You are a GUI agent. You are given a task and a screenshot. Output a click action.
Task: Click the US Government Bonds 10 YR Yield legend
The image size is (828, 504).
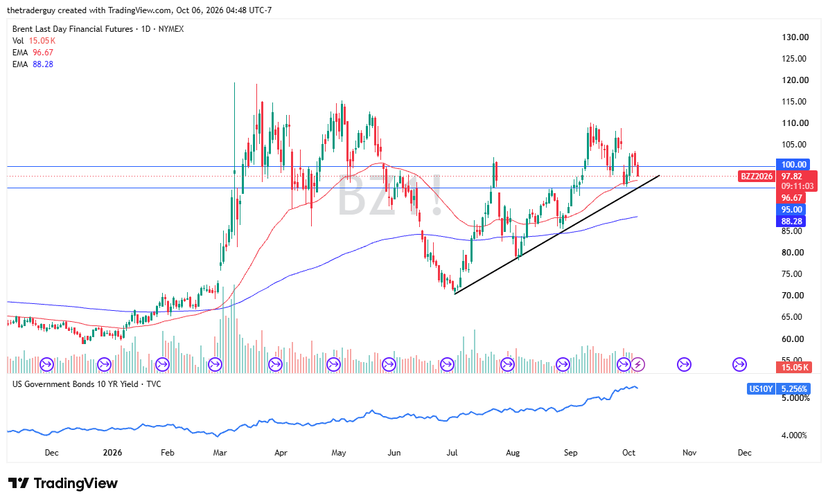(87, 384)
